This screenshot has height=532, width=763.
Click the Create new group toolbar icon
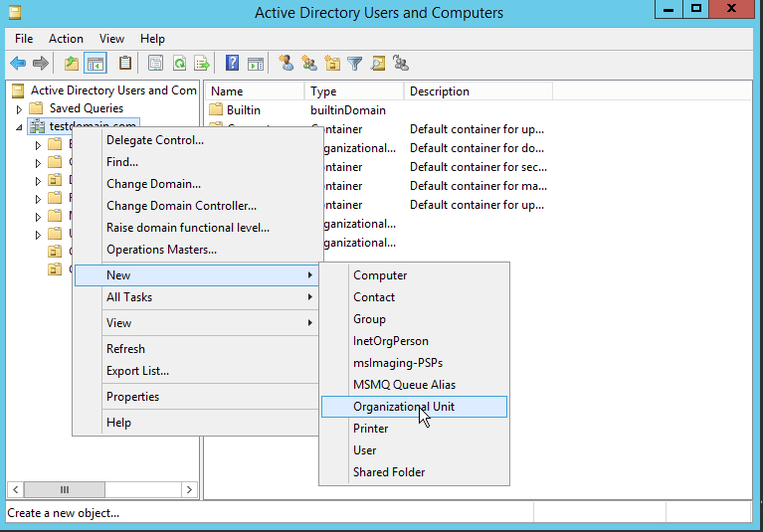[309, 64]
